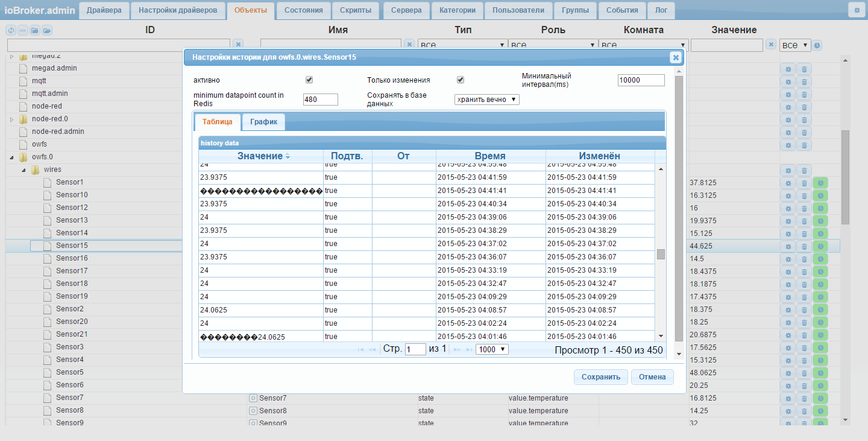Click the sort arrow in Значение history column
The image size is (868, 441).
(x=288, y=156)
